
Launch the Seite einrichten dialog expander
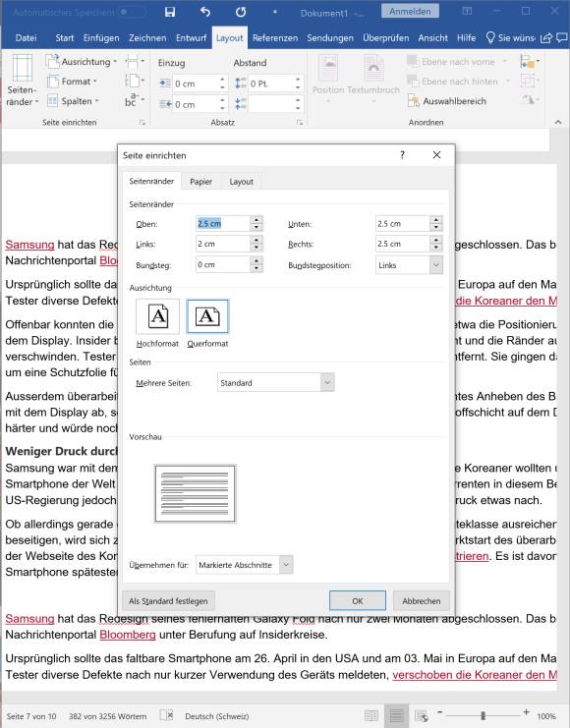tap(142, 123)
